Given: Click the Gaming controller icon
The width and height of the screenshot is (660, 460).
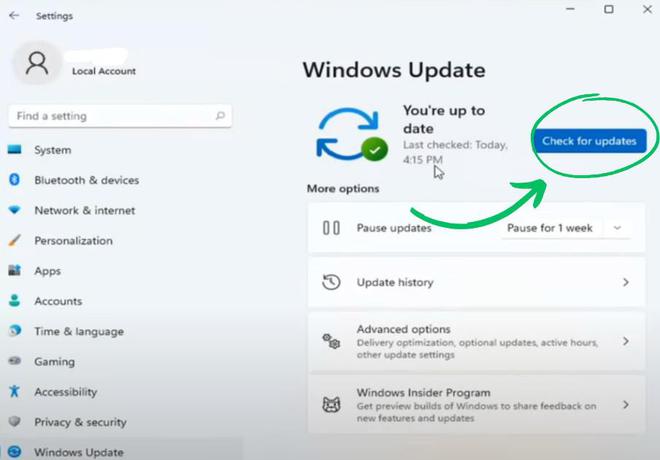Looking at the screenshot, I should coord(14,361).
